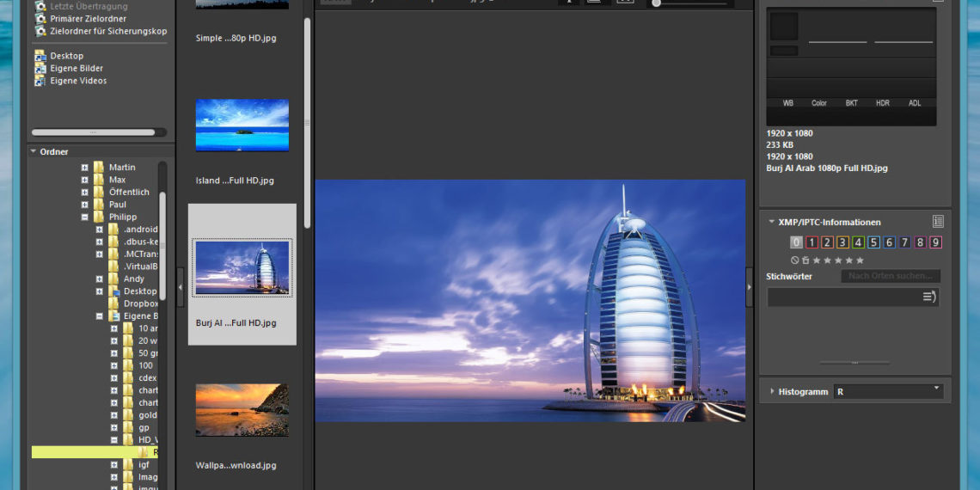
Task: Open Zielordner für Sicherungskopien shortcut
Action: [x=101, y=31]
